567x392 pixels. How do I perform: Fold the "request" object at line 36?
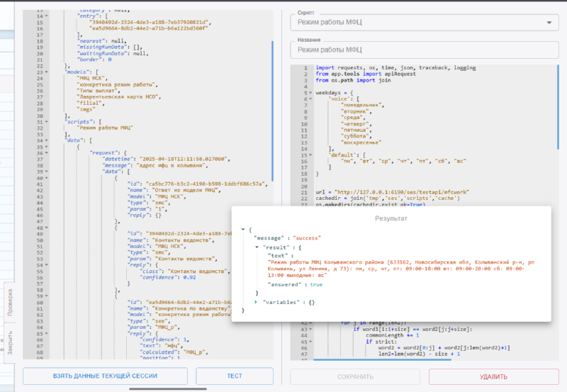tap(47, 152)
